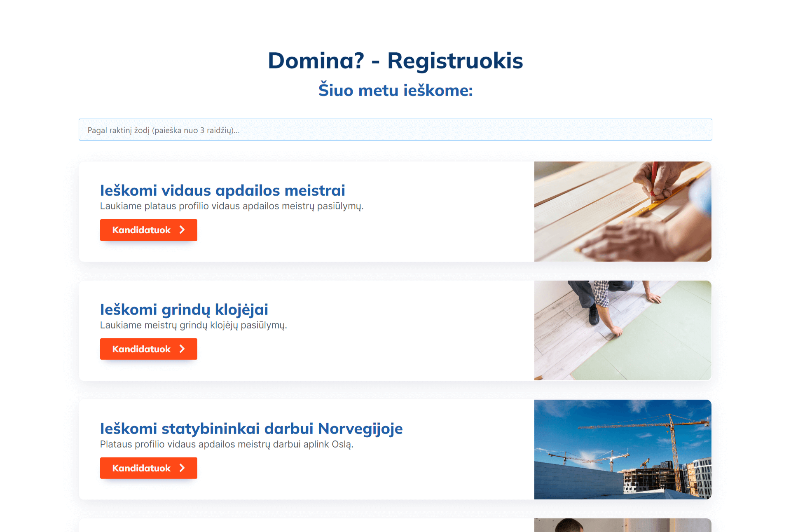Open the wood measuring carpenter photo
Viewport: 791px width, 532px height.
[623, 211]
